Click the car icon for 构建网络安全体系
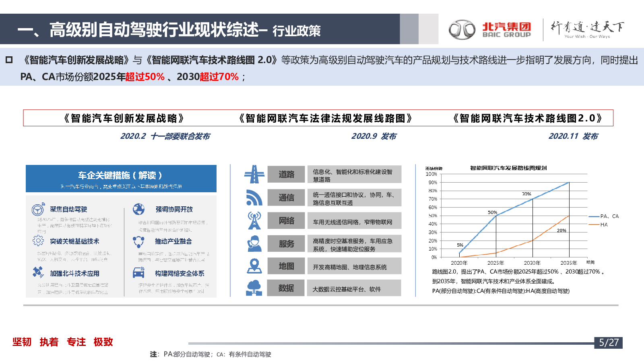This screenshot has height=362, width=644. click(x=139, y=273)
